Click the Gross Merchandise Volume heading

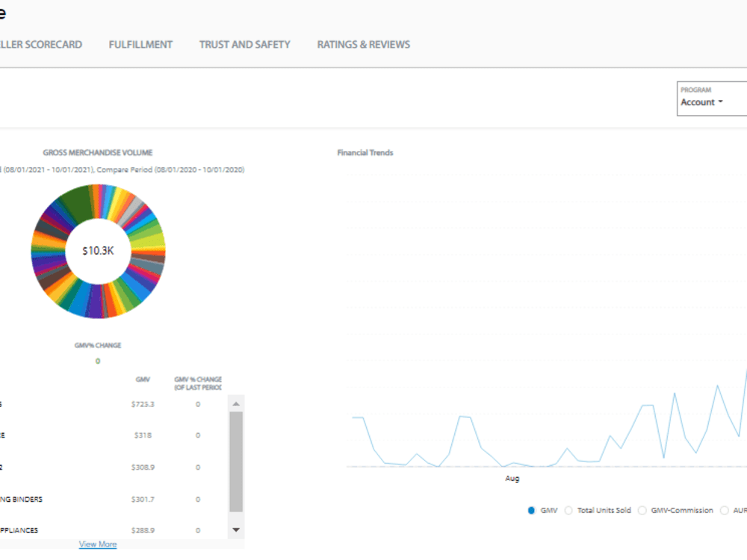click(x=98, y=153)
